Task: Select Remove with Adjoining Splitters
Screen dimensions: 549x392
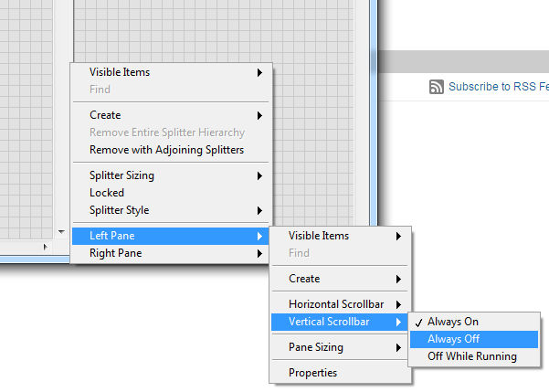Action: point(166,150)
